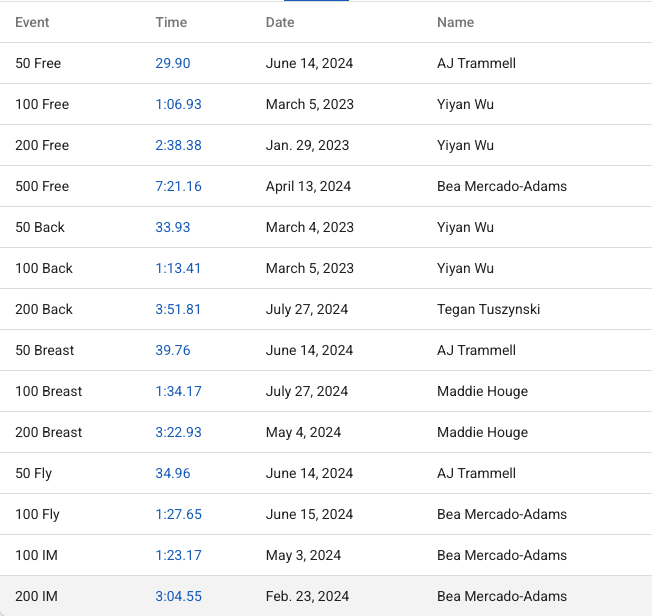Click the Name column header
This screenshot has height=616, width=652.
coord(455,22)
